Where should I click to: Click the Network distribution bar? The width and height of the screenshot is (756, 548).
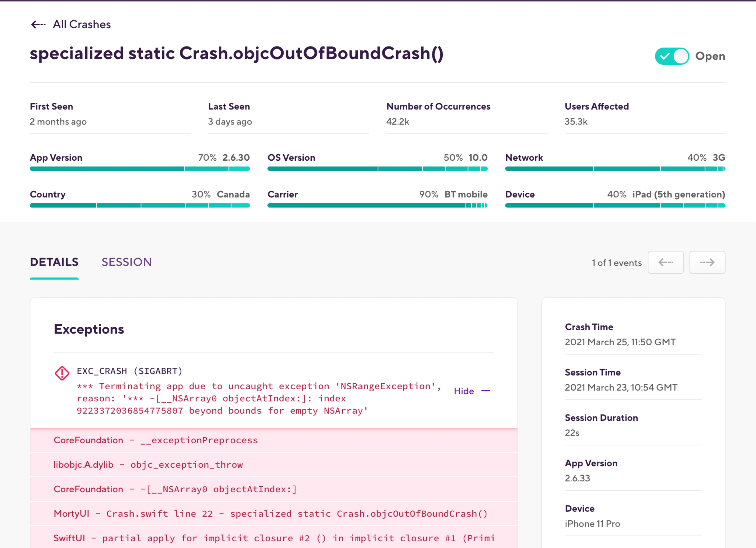click(x=615, y=169)
